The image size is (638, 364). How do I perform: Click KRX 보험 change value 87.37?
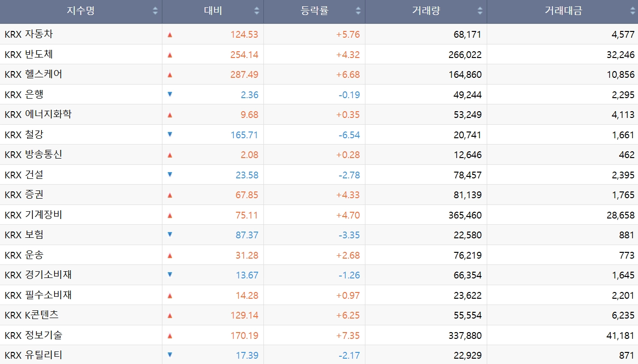[x=247, y=235]
